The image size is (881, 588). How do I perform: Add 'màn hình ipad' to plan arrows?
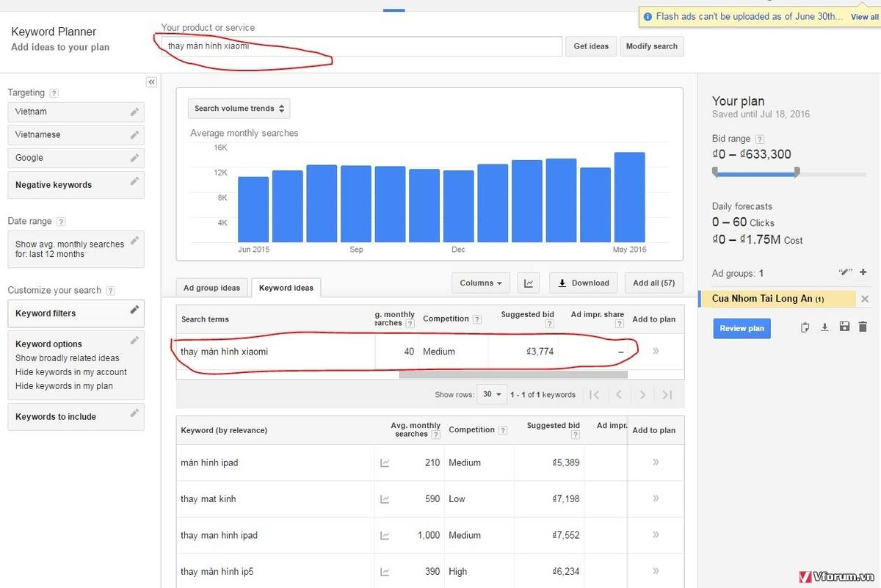(656, 462)
